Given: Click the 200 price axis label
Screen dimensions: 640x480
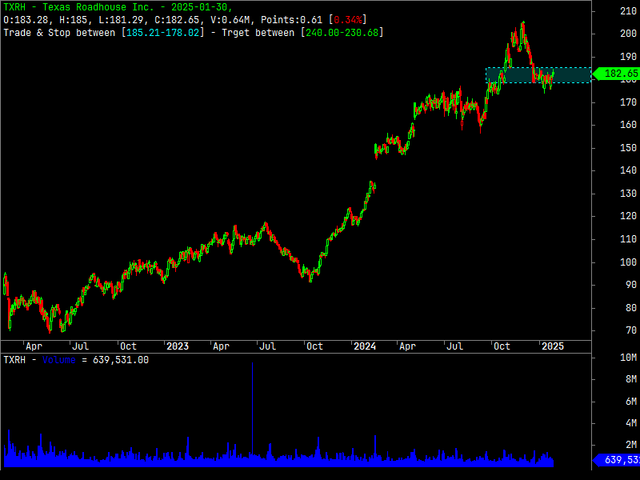Looking at the screenshot, I should click(x=628, y=34).
